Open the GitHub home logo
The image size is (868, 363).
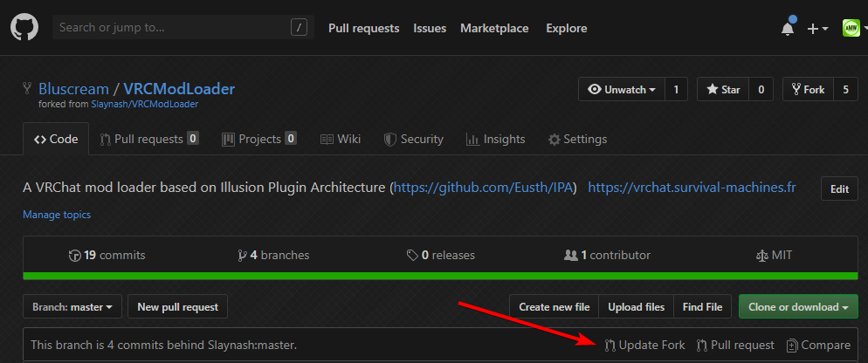tap(24, 26)
